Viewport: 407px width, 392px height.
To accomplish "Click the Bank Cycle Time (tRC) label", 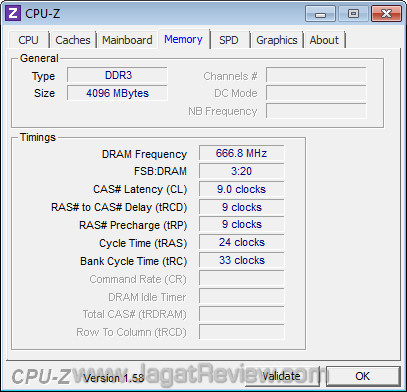I will coord(134,261).
